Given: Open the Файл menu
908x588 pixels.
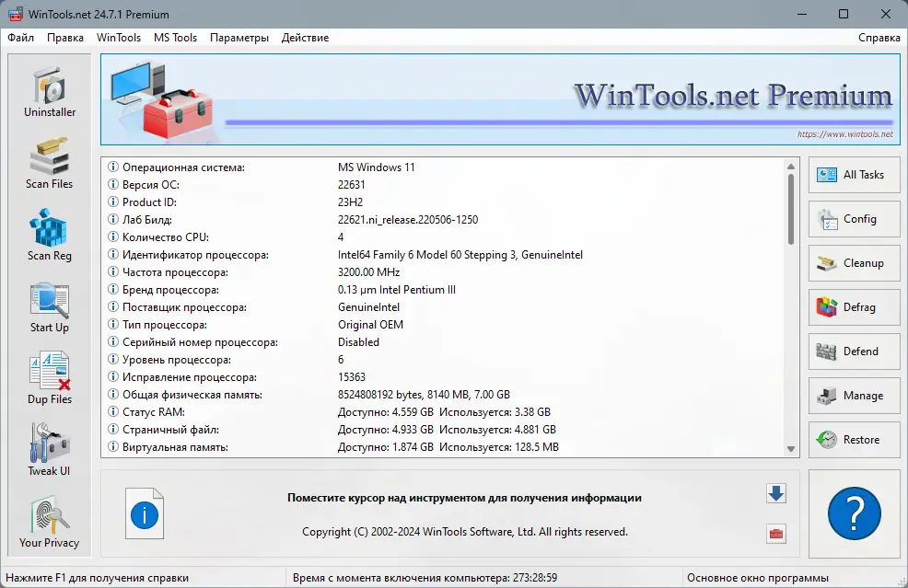Looking at the screenshot, I should [21, 38].
